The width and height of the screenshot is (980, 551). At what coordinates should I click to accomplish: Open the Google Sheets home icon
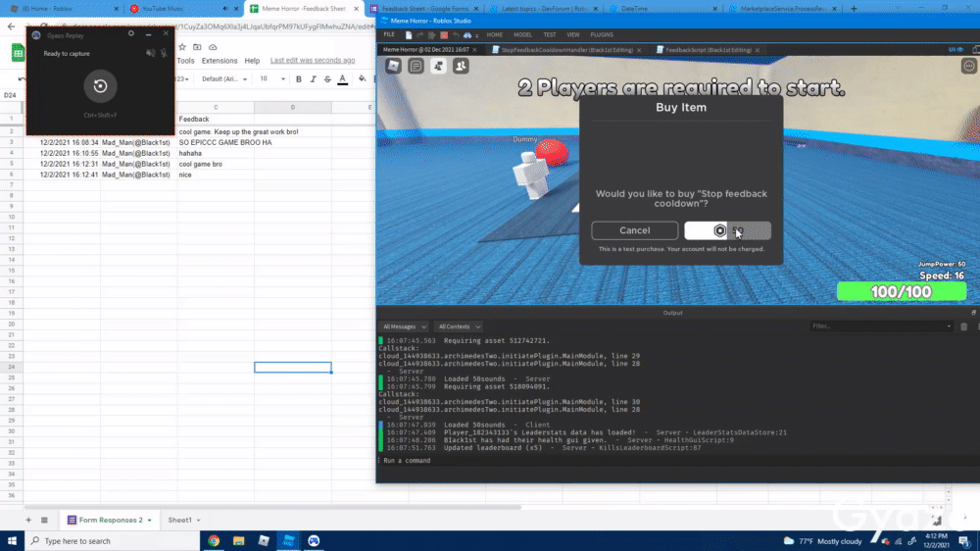[x=18, y=53]
